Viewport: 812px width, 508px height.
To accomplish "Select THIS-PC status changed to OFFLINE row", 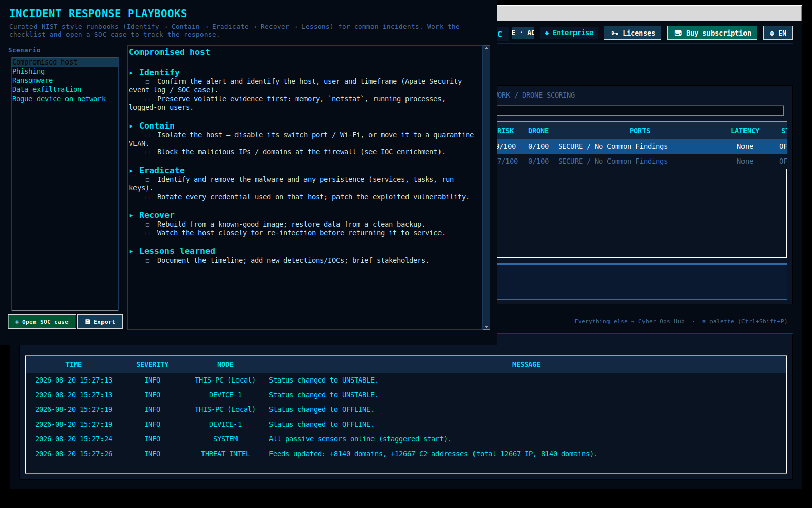I will pyautogui.click(x=406, y=409).
